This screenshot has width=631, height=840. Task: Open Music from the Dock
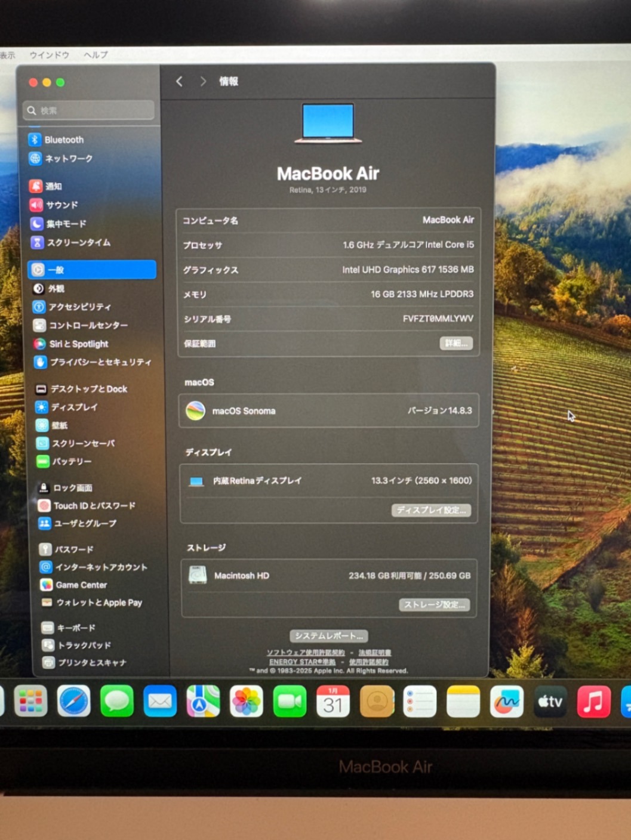[593, 701]
